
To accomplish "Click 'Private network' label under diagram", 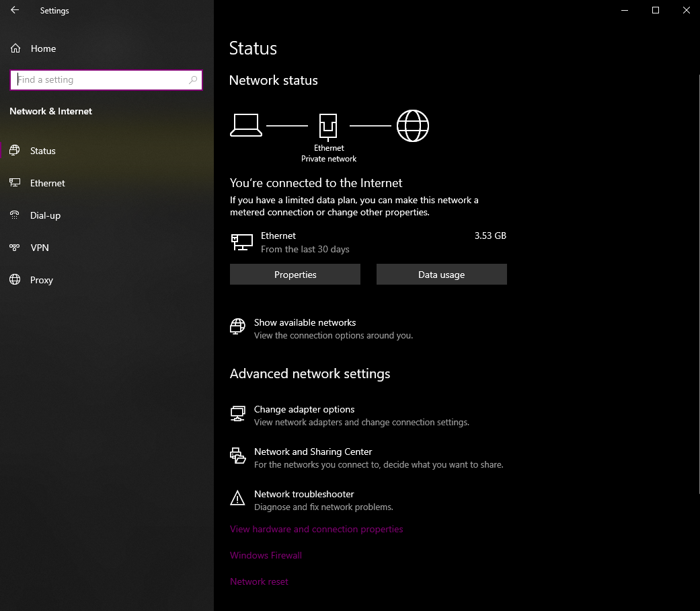I will pos(329,159).
